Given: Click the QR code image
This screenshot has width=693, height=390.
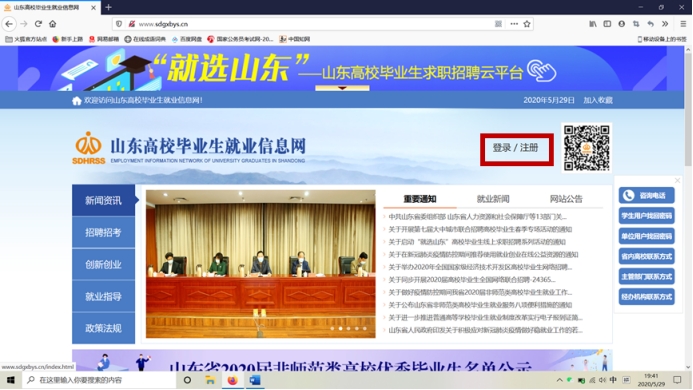Looking at the screenshot, I should pyautogui.click(x=586, y=148).
